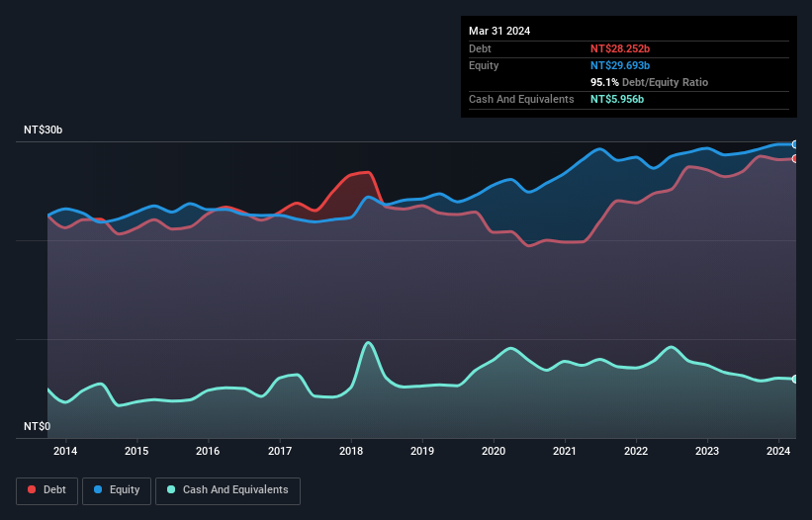Click the 2020 x-axis label

tap(494, 451)
